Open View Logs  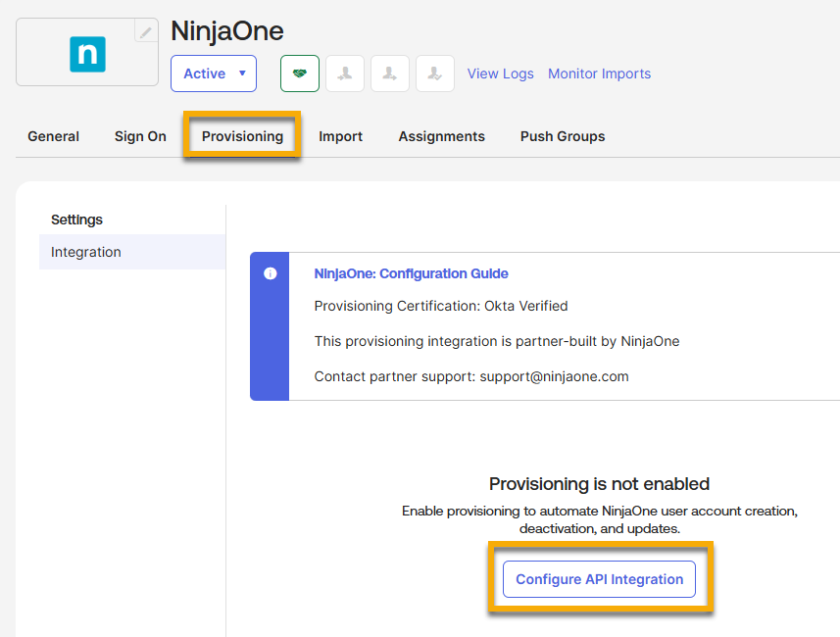point(500,73)
